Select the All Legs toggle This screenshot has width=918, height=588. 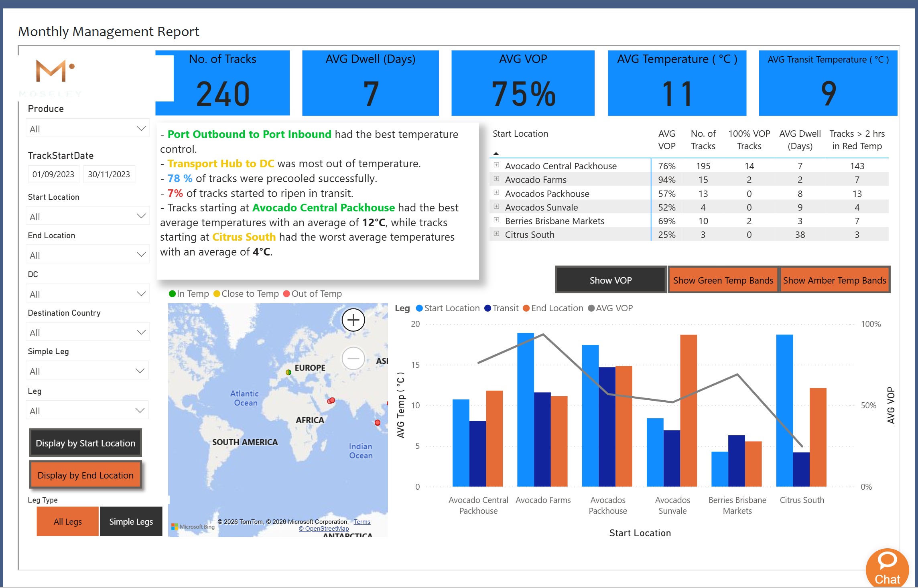tap(67, 521)
